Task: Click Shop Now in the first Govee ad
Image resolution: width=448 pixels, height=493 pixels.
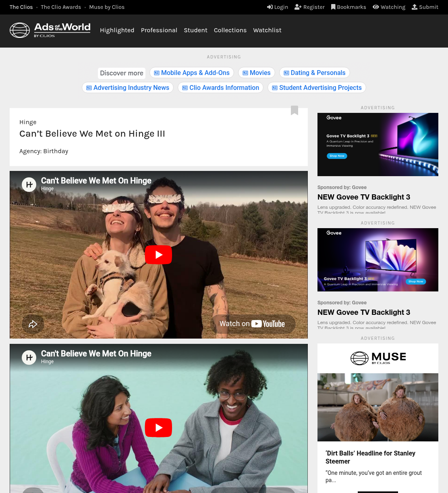Action: [x=337, y=156]
